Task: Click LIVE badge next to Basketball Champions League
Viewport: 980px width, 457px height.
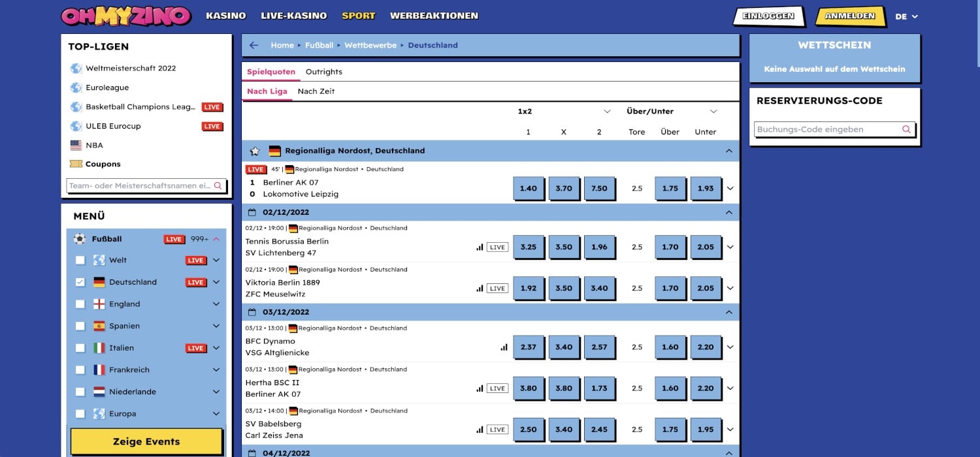Action: click(212, 107)
